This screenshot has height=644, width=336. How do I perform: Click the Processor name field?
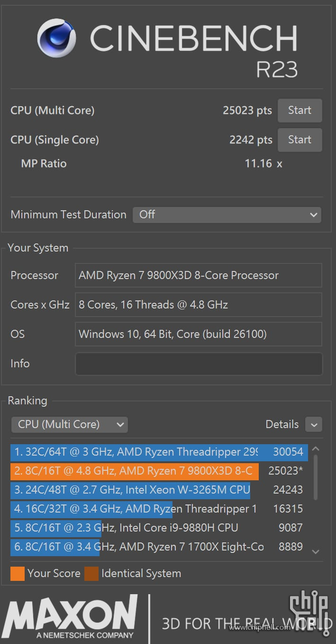[x=198, y=275]
